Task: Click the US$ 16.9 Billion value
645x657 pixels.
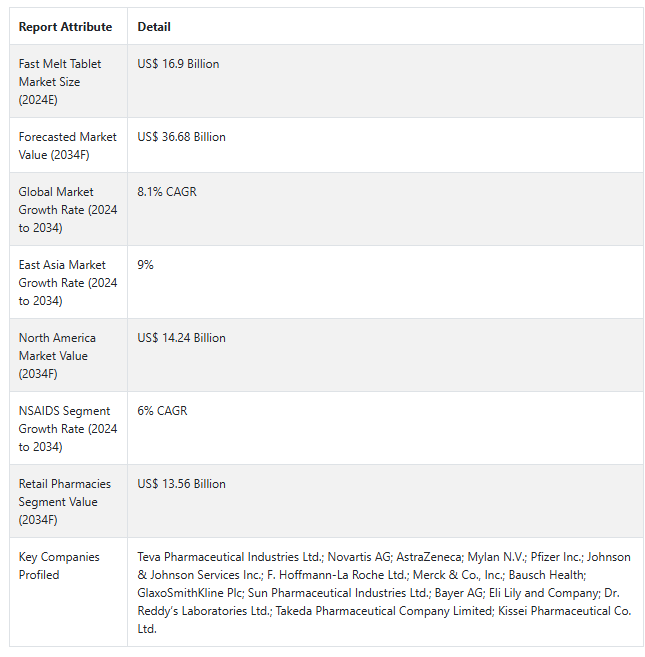Action: tap(178, 64)
